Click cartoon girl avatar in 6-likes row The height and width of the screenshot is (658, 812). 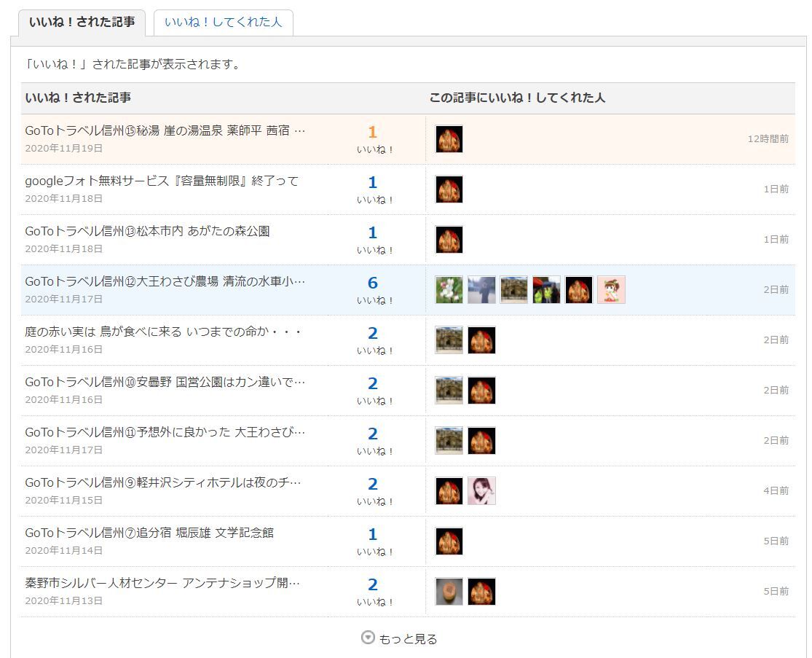click(611, 289)
